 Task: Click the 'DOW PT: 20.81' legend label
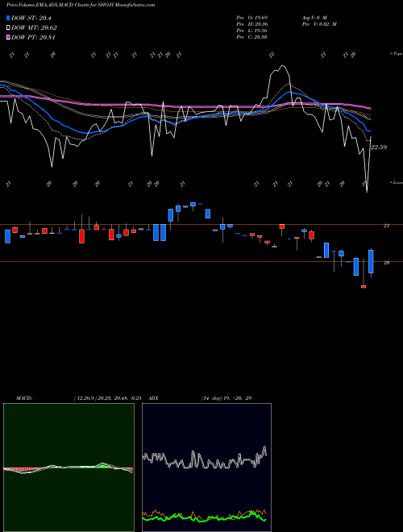coord(33,37)
